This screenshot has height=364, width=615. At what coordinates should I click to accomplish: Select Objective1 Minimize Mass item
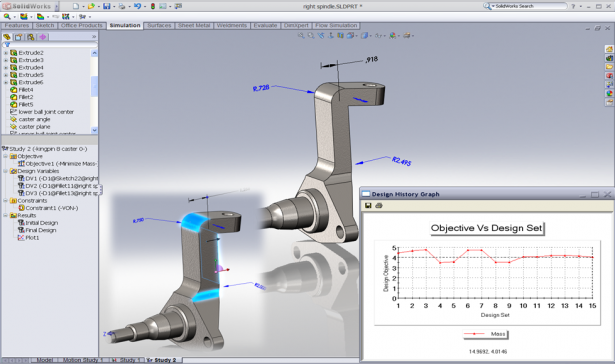click(57, 164)
